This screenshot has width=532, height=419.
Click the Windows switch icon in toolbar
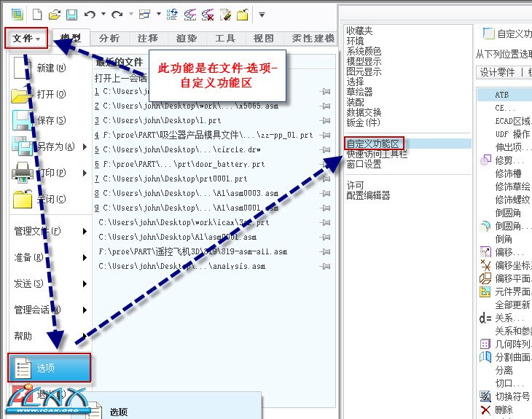145,15
